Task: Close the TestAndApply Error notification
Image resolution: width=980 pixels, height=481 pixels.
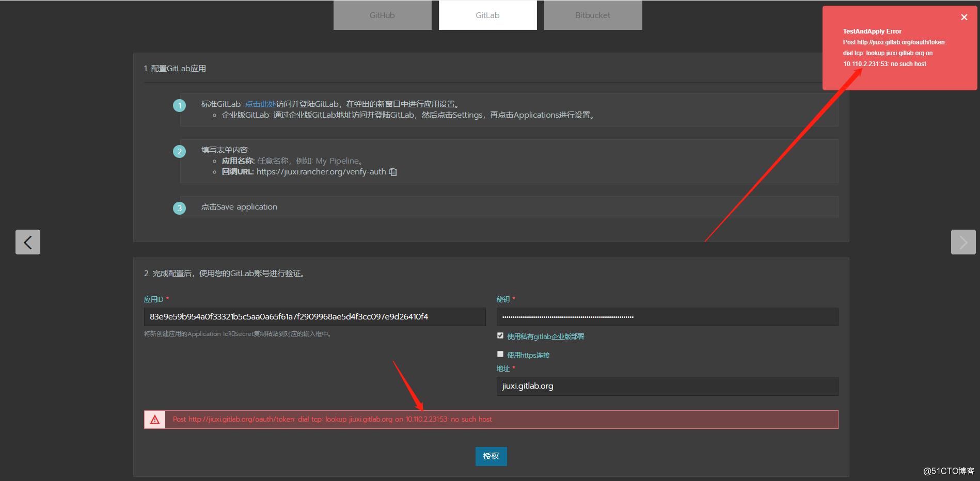Action: [x=963, y=17]
